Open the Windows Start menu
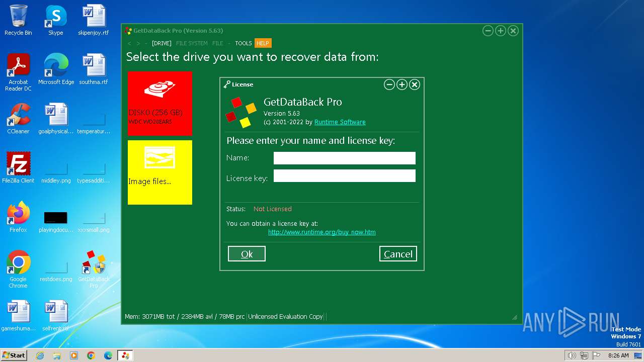The height and width of the screenshot is (362, 644). 14,355
